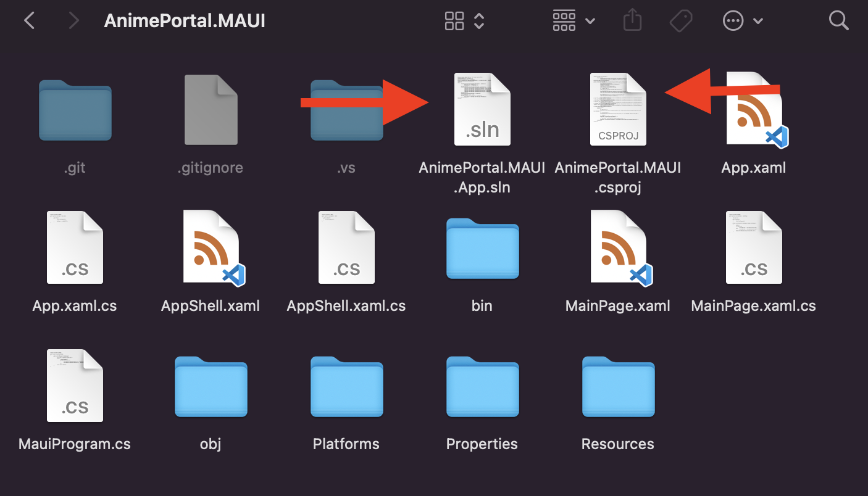Select the AnimePortal.MAUI.App.sln file icon

point(482,109)
